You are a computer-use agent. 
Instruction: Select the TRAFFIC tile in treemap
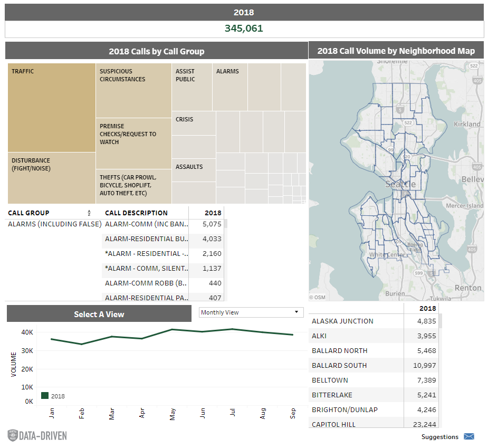51,108
